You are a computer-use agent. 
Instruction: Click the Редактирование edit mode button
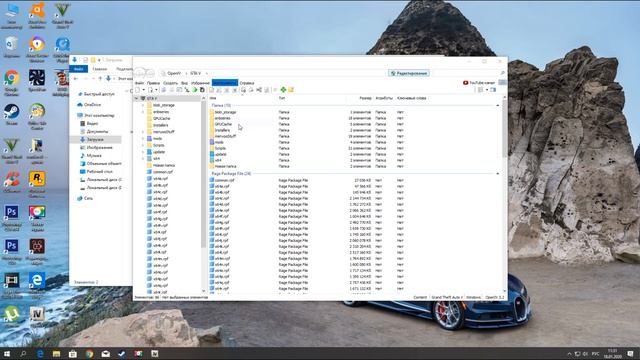[x=409, y=73]
